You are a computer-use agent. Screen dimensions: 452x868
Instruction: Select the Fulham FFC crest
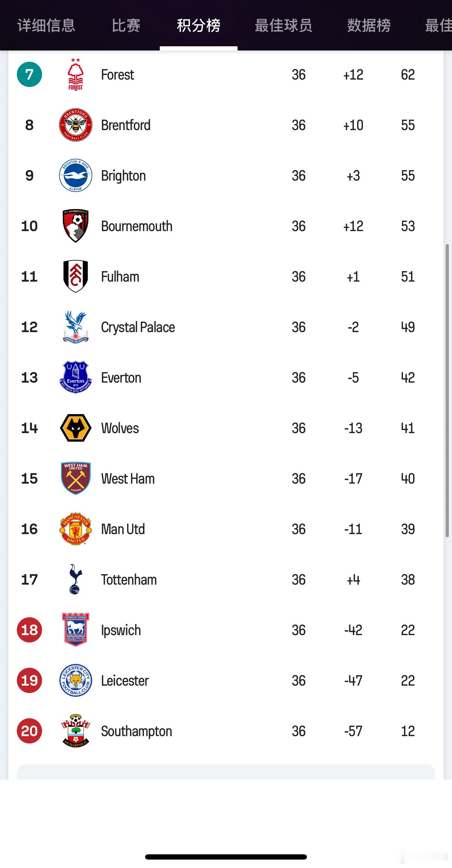(x=75, y=276)
